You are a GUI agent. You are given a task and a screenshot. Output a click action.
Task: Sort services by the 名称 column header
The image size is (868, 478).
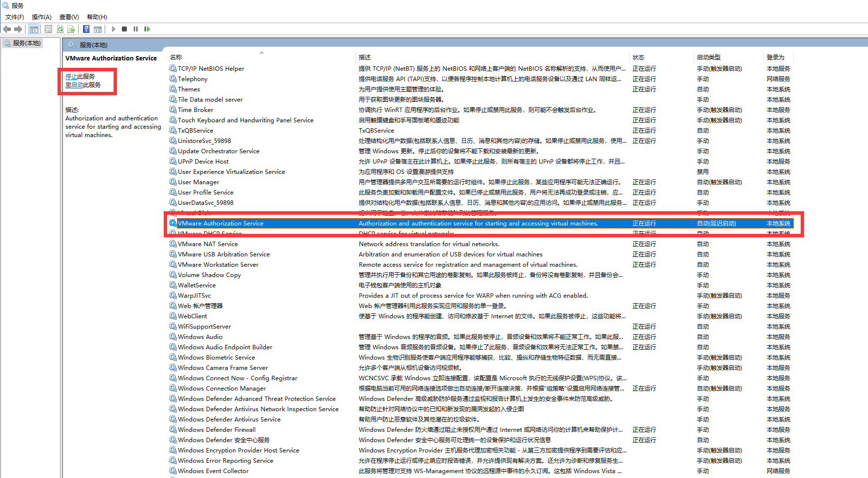[175, 57]
